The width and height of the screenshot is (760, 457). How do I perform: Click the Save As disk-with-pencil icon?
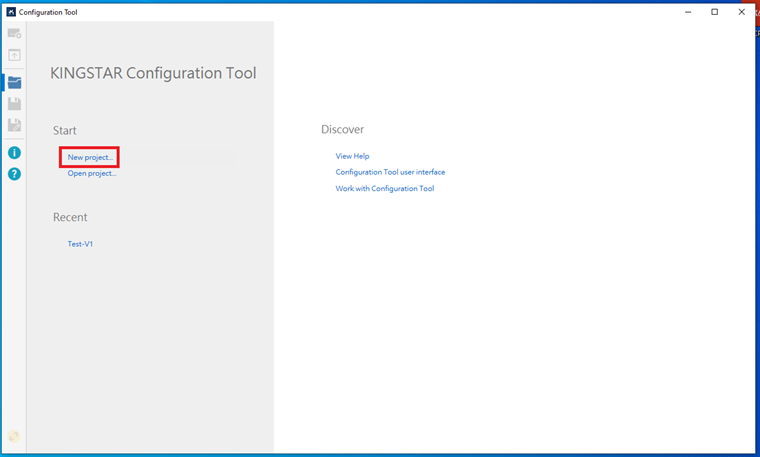click(14, 125)
